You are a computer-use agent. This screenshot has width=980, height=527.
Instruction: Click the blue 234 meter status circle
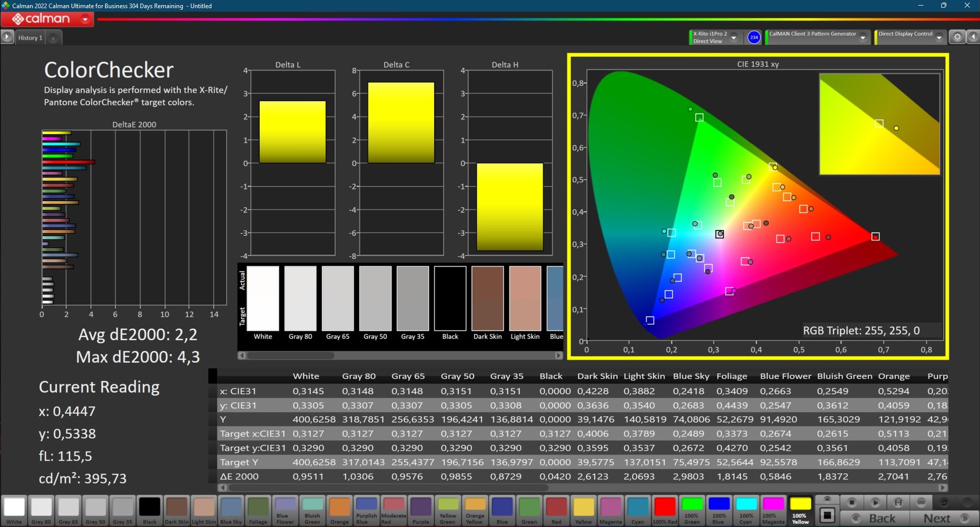point(754,37)
